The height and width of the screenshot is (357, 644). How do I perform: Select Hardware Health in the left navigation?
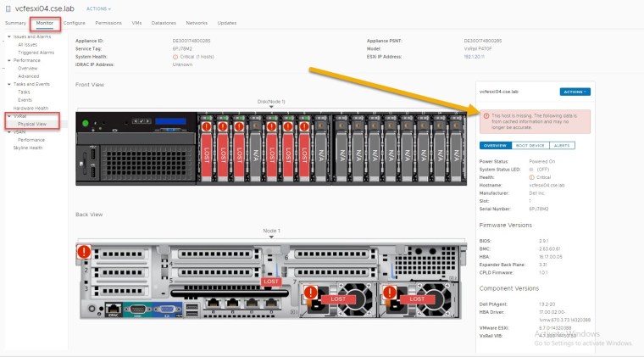pyautogui.click(x=31, y=108)
